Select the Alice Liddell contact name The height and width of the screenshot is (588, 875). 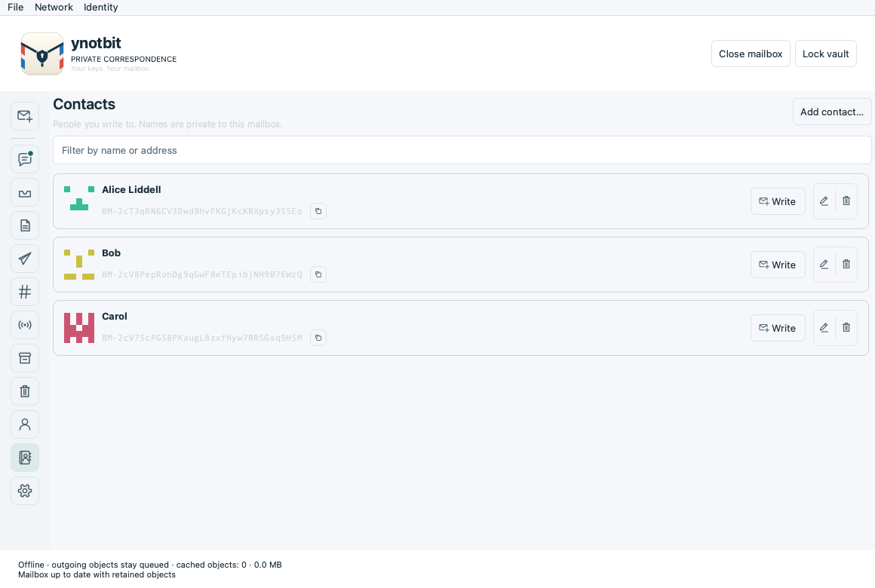(131, 190)
